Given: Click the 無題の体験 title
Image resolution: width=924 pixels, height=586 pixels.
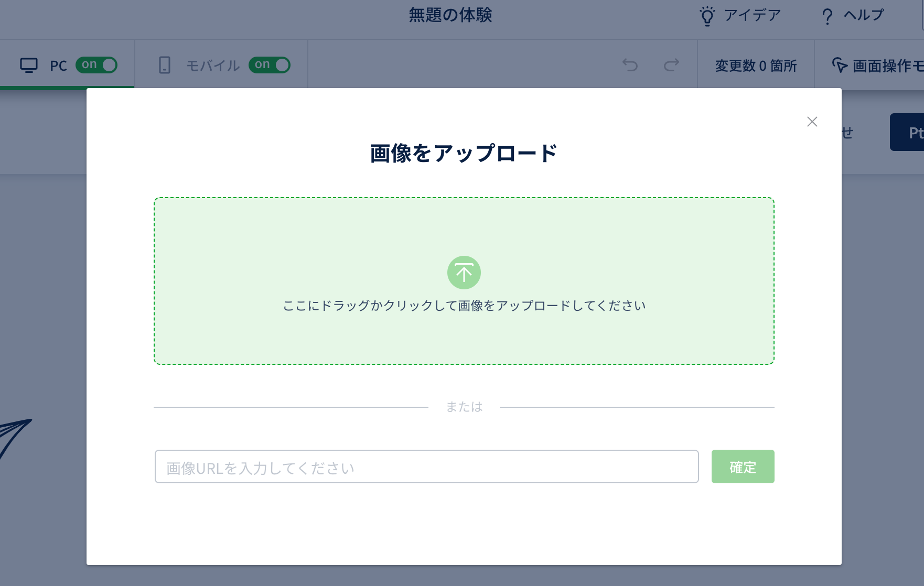Looking at the screenshot, I should (x=450, y=15).
